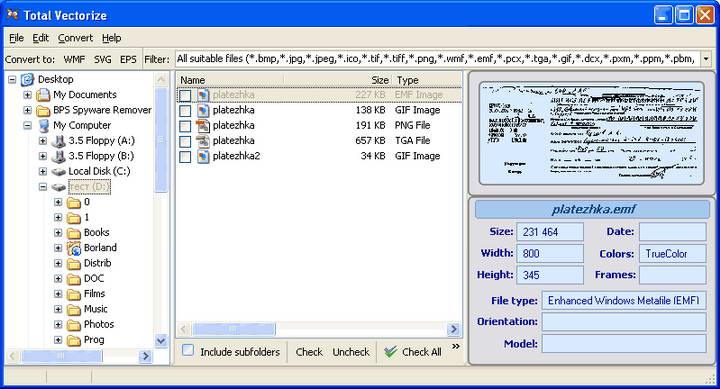The width and height of the screenshot is (720, 389).
Task: Expand the Local Disk (C:) node
Action: point(43,171)
